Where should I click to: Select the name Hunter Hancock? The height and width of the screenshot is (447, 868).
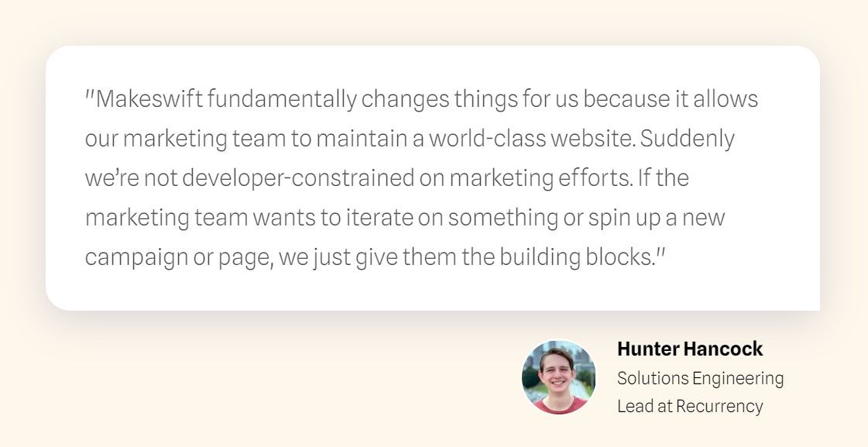click(x=690, y=349)
